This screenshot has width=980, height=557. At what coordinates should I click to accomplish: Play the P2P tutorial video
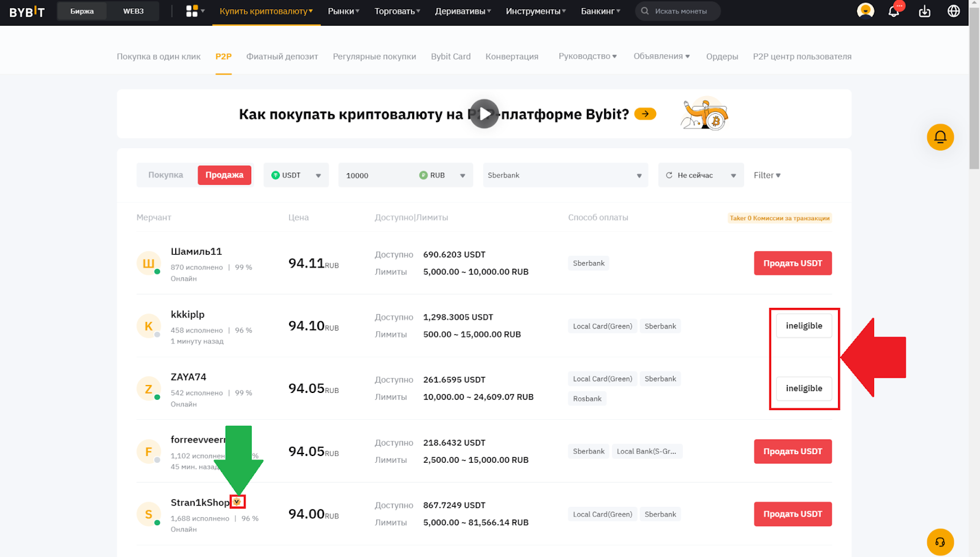tap(484, 114)
